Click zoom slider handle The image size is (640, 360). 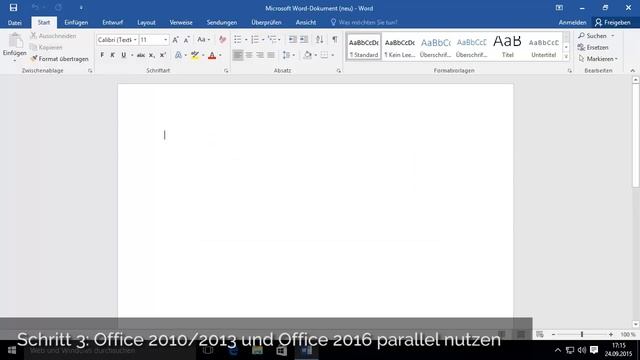click(x=582, y=334)
